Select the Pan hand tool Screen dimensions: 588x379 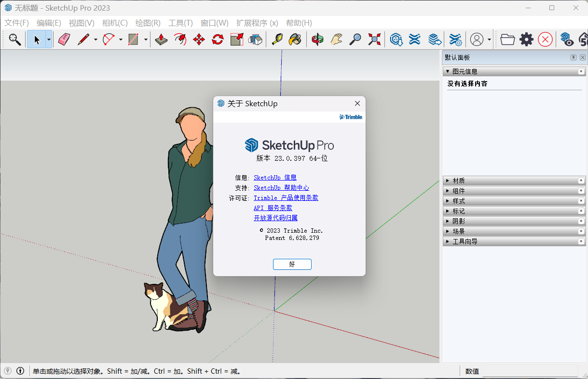pyautogui.click(x=336, y=39)
